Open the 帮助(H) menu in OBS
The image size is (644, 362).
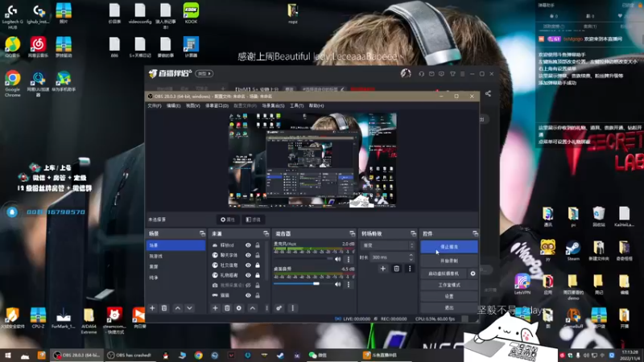[316, 106]
